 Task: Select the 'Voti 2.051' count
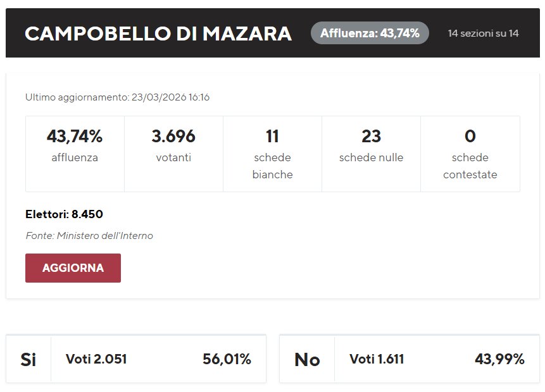coord(96,359)
